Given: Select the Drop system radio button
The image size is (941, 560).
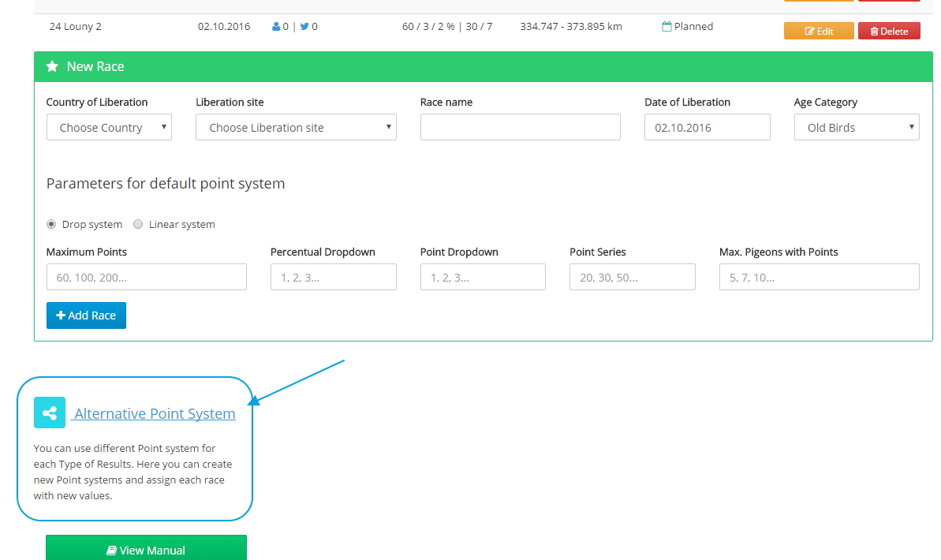Looking at the screenshot, I should point(51,224).
